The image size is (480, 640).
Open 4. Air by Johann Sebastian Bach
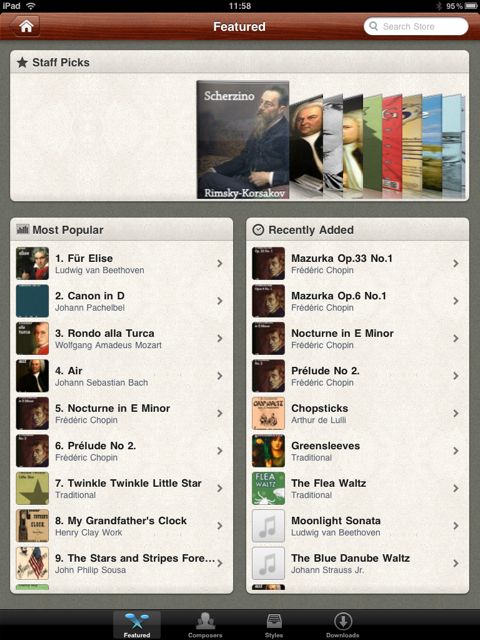pyautogui.click(x=122, y=376)
